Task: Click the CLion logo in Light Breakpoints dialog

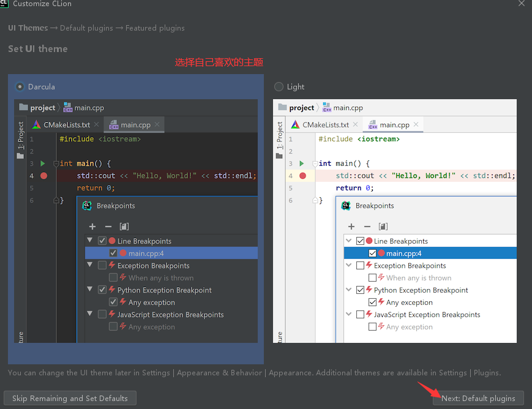Action: [x=346, y=206]
